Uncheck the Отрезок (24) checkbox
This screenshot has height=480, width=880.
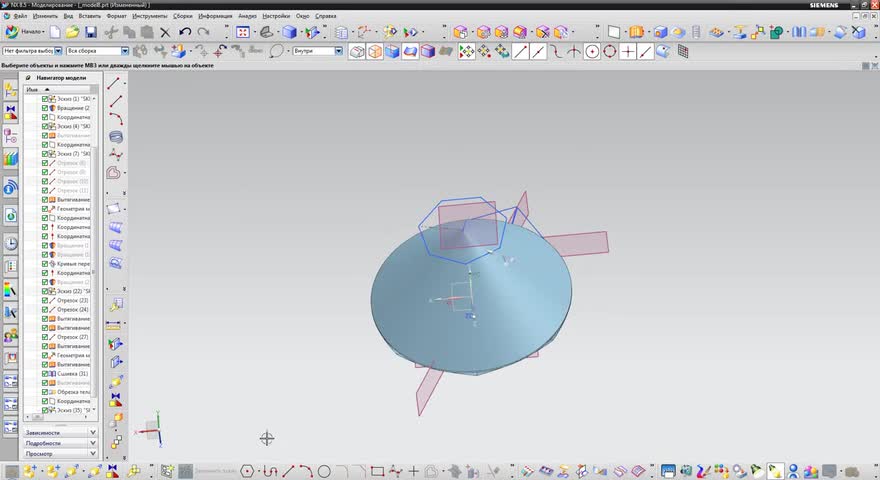(45, 309)
